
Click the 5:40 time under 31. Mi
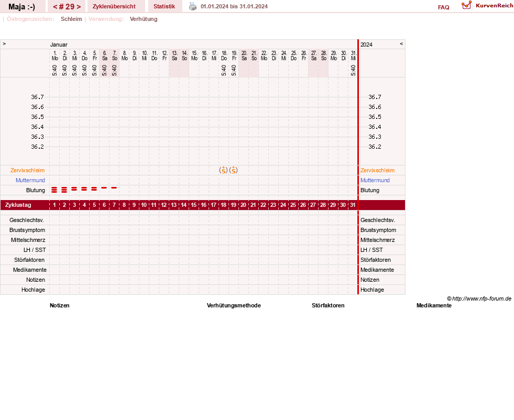point(353,70)
